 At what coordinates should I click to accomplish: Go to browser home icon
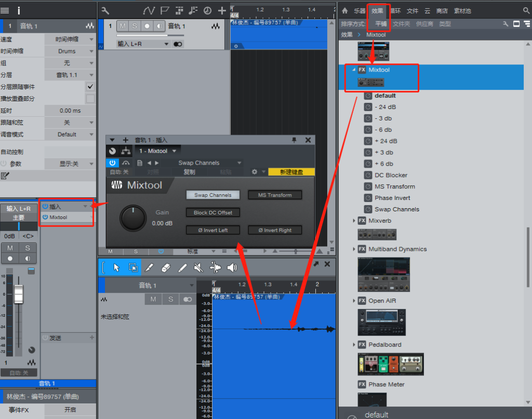[345, 11]
